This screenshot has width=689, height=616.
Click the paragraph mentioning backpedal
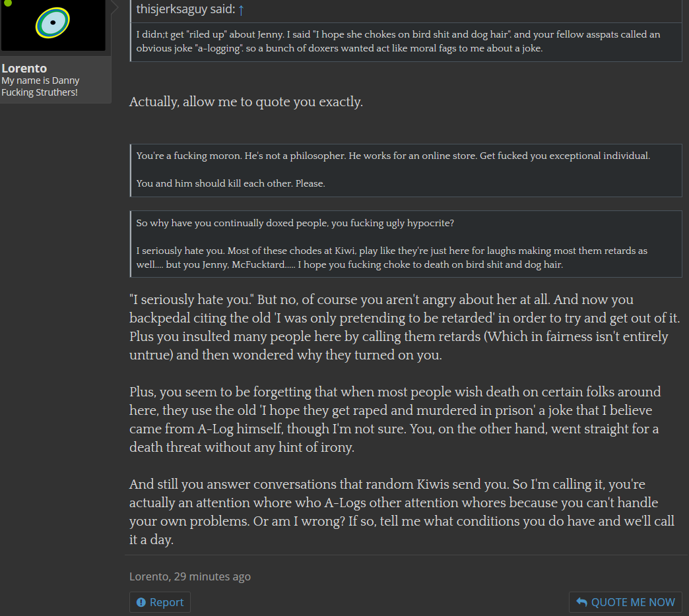(x=405, y=327)
